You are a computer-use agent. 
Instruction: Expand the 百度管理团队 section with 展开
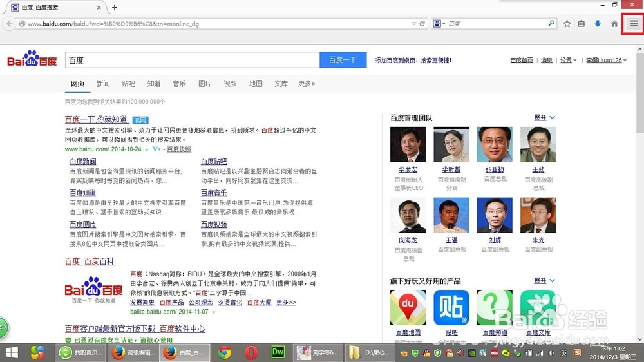coord(545,118)
